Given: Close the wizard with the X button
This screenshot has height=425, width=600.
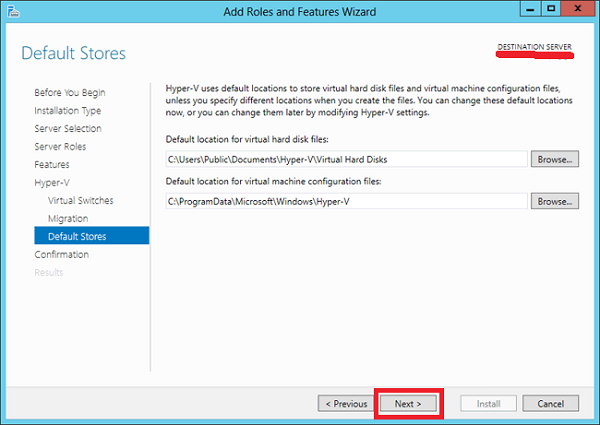Looking at the screenshot, I should click(578, 9).
